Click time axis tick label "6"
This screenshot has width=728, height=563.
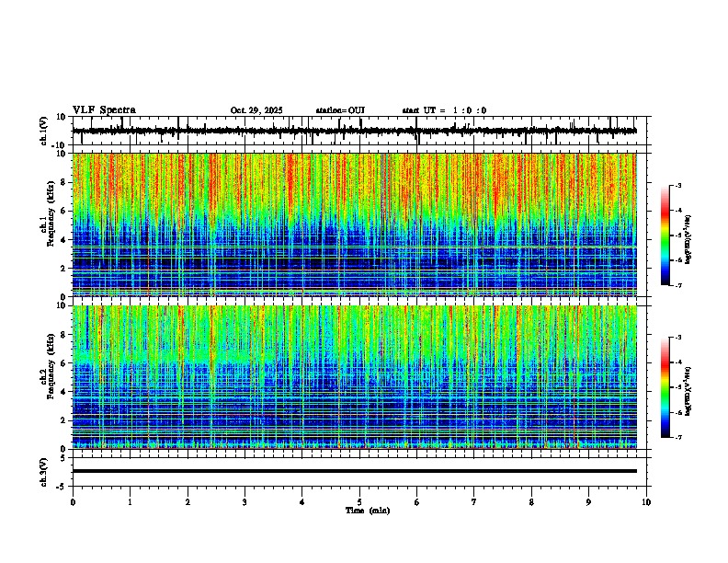(x=417, y=502)
